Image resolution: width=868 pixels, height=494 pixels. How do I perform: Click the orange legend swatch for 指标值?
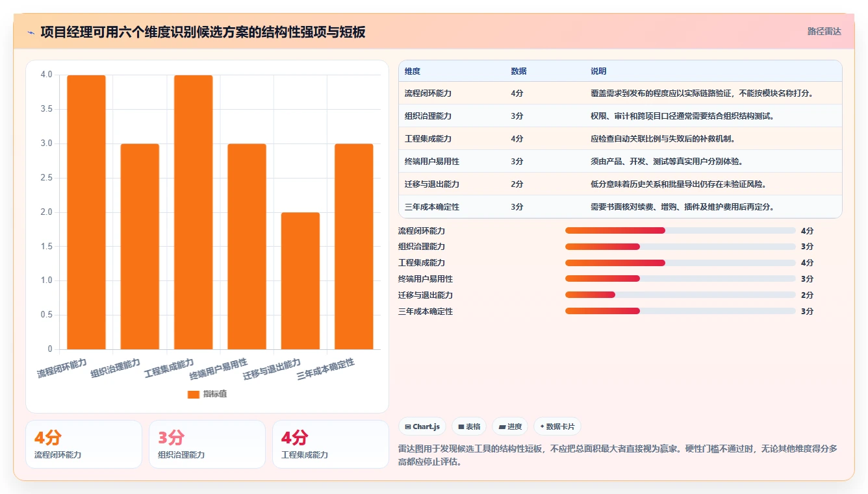pos(194,394)
